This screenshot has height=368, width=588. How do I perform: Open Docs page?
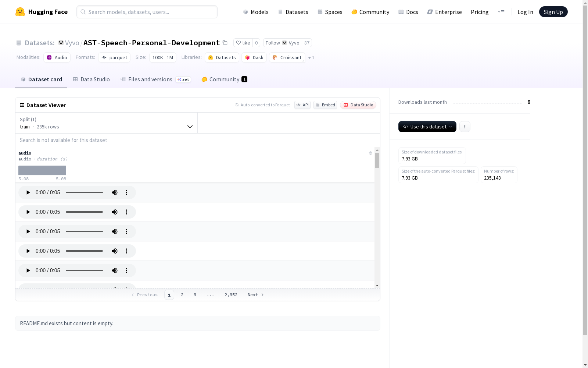[x=408, y=12]
